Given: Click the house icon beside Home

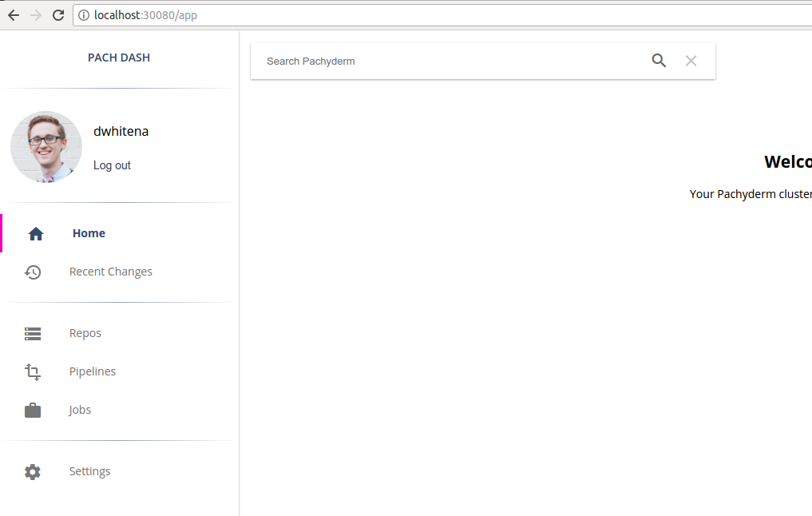Looking at the screenshot, I should coord(36,234).
